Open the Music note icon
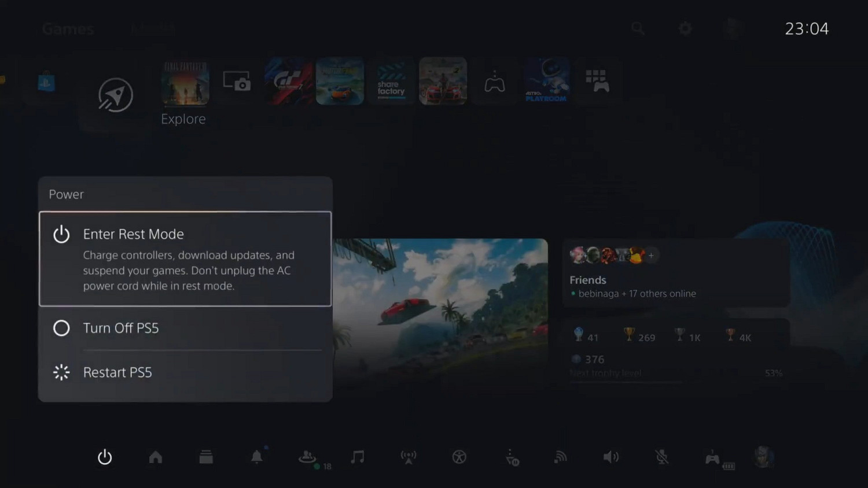This screenshot has height=488, width=868. (x=358, y=457)
